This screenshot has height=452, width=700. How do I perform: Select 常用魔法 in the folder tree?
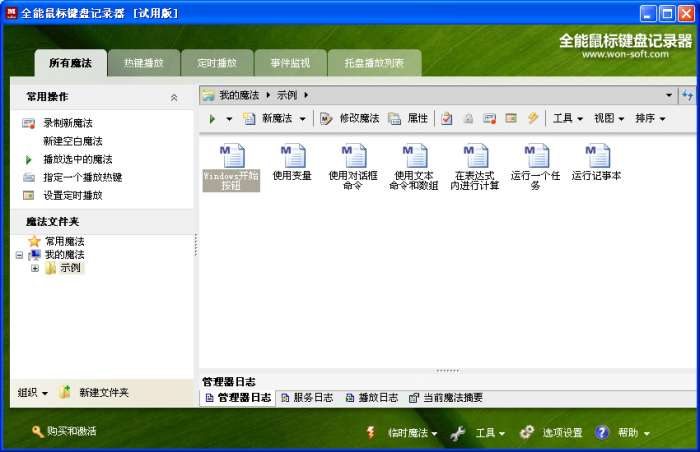pyautogui.click(x=65, y=242)
